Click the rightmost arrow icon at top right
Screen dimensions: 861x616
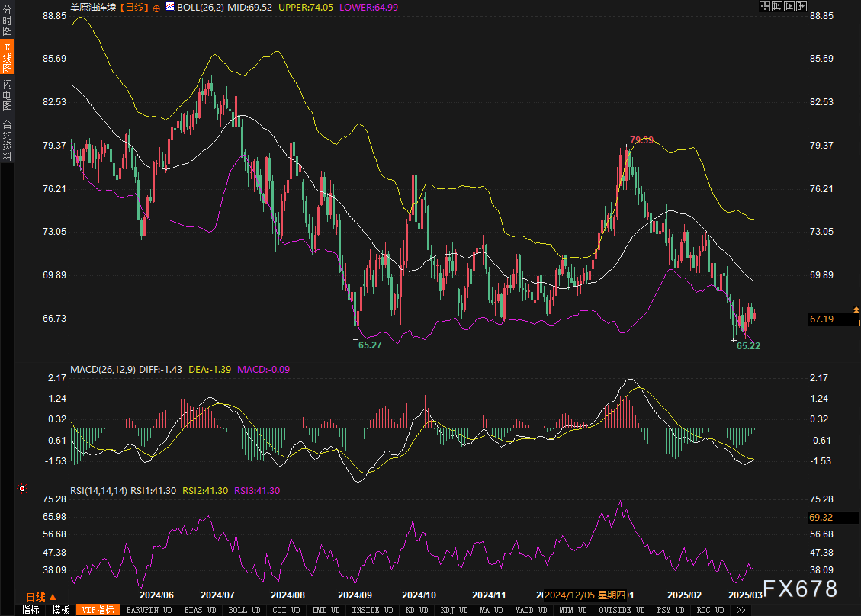[802, 6]
